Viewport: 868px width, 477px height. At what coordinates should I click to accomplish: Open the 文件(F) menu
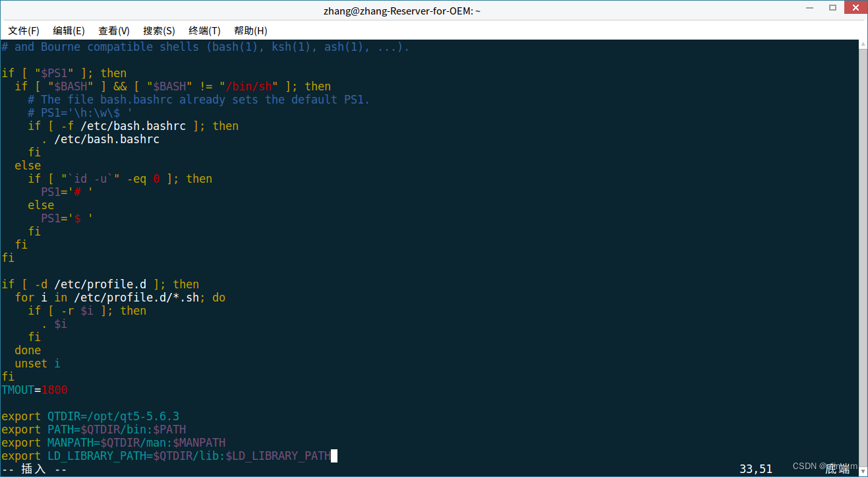[24, 31]
